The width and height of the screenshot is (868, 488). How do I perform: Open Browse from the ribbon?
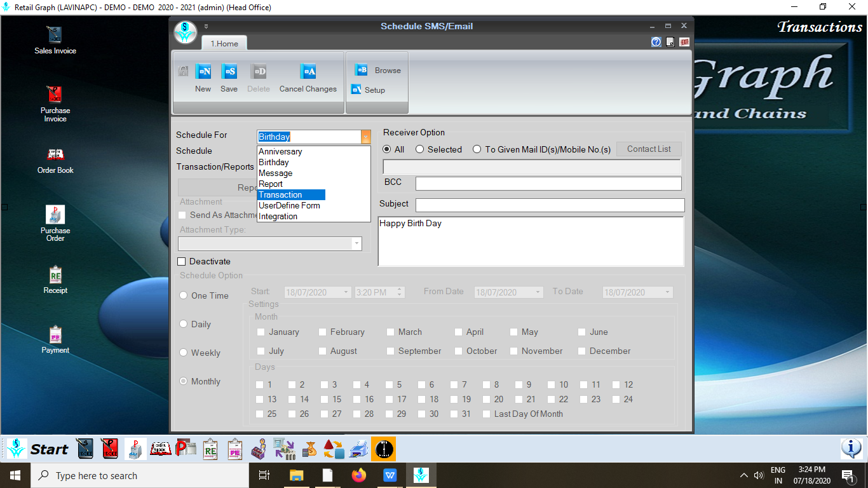tap(377, 71)
